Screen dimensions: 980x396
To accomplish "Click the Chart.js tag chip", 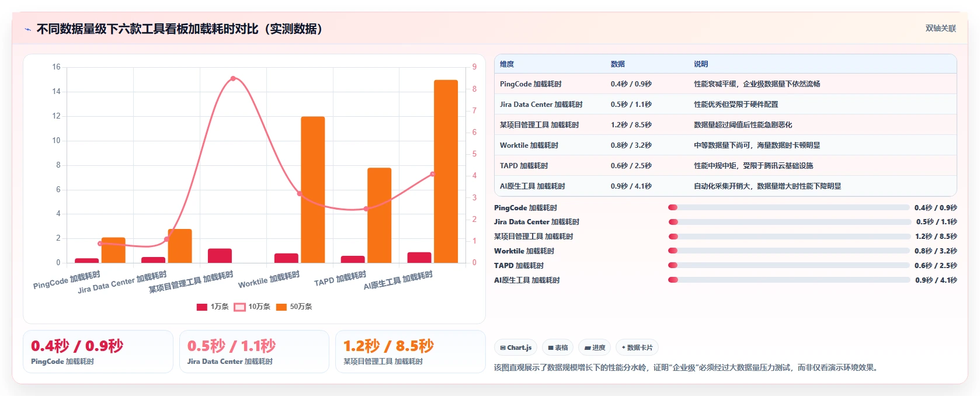I will point(516,348).
